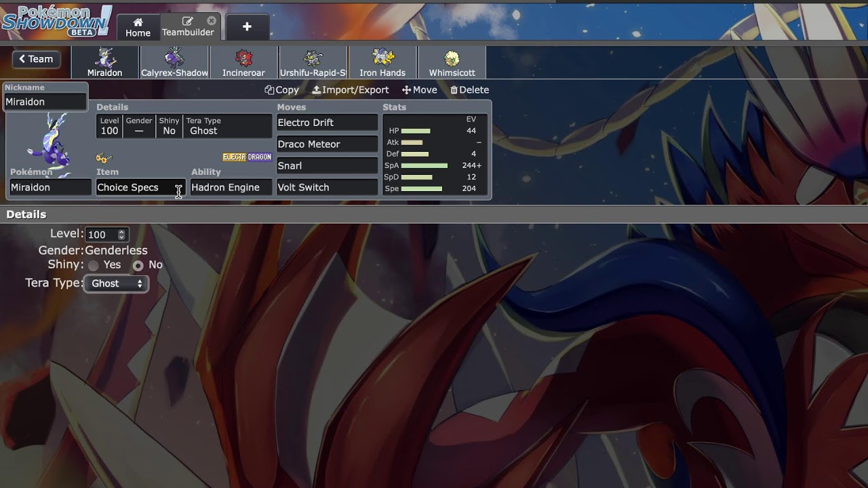The width and height of the screenshot is (868, 488).
Task: Open a new tab with the plus button
Action: (247, 26)
